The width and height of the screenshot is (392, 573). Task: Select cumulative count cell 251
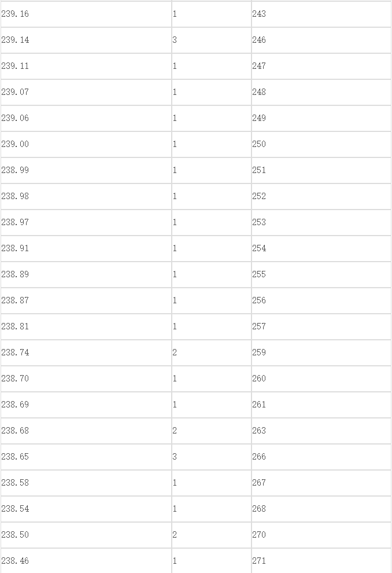321,170
